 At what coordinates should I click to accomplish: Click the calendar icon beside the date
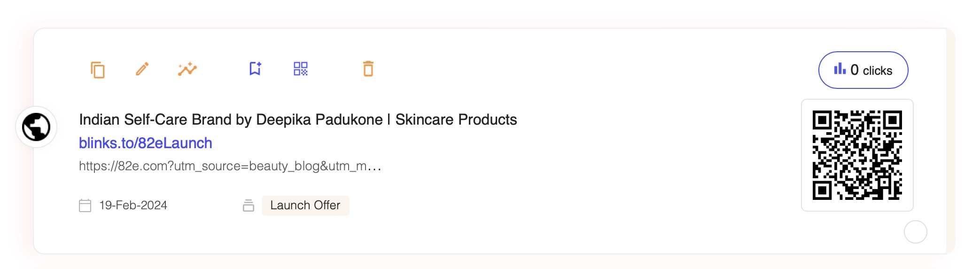click(85, 206)
